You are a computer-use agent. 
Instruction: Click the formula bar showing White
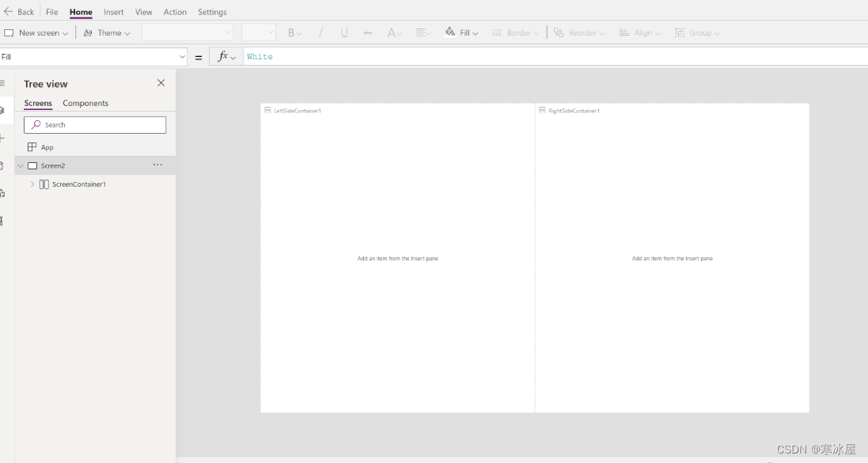click(x=555, y=56)
